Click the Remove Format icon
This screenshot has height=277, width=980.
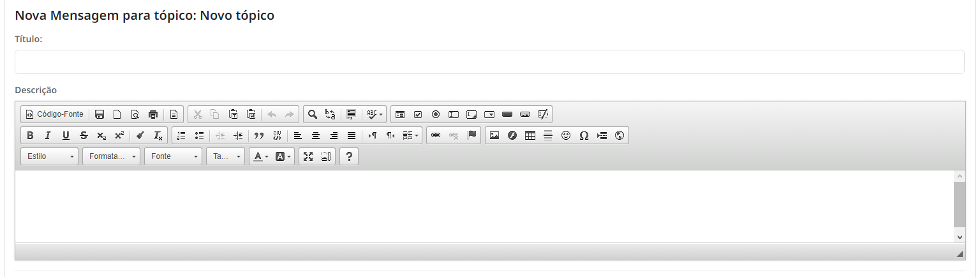click(158, 135)
